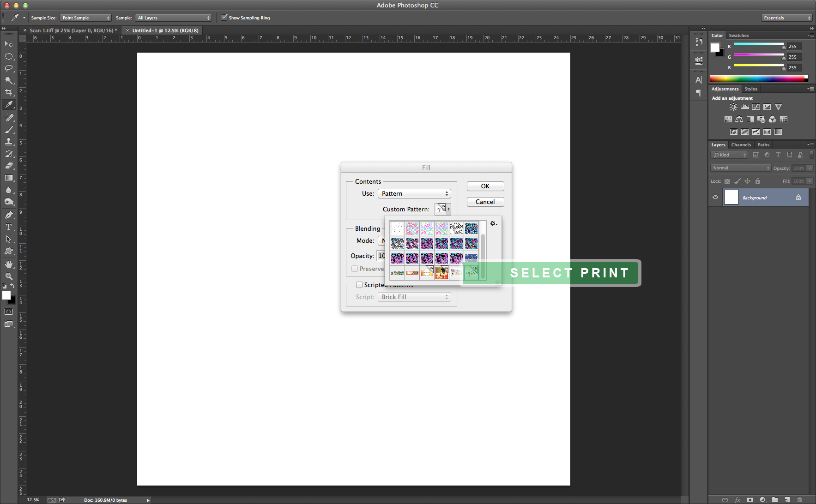Select the Clone Stamp tool
Screen dimensions: 816x504
pyautogui.click(x=9, y=142)
